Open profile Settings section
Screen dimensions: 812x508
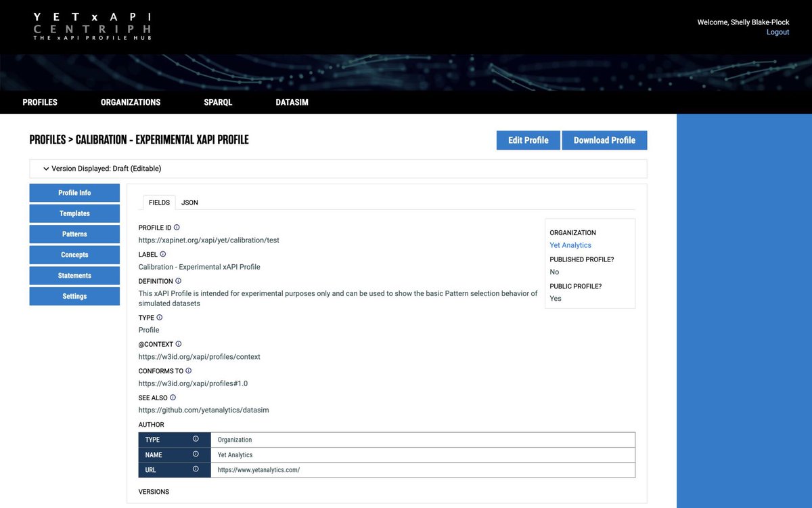(74, 296)
